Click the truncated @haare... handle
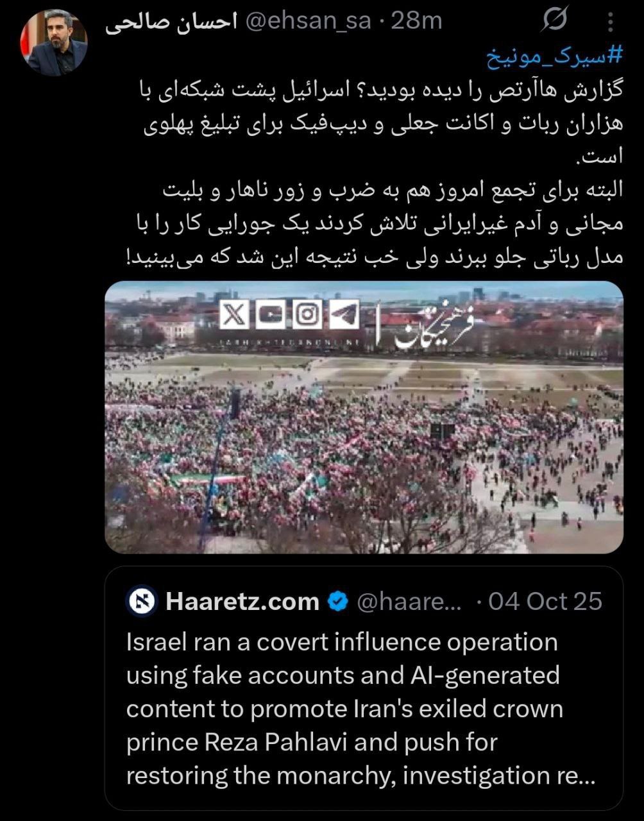Screen dimensions: 644x821 tap(409, 602)
